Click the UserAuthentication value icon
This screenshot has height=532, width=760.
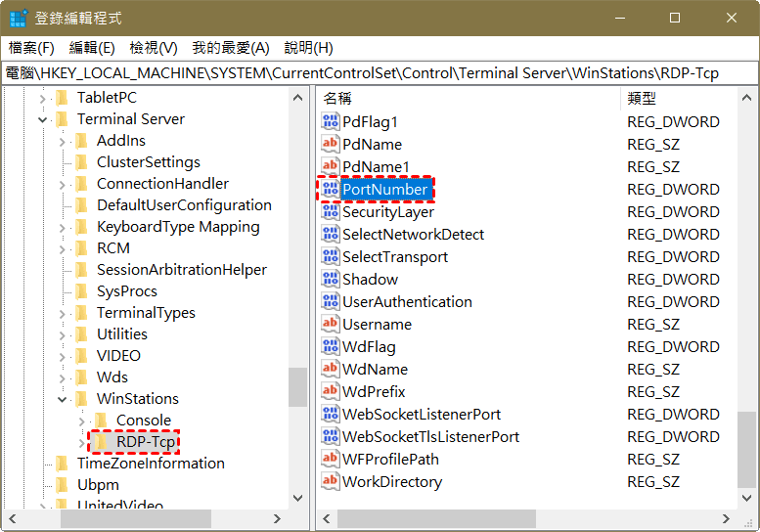(330, 302)
